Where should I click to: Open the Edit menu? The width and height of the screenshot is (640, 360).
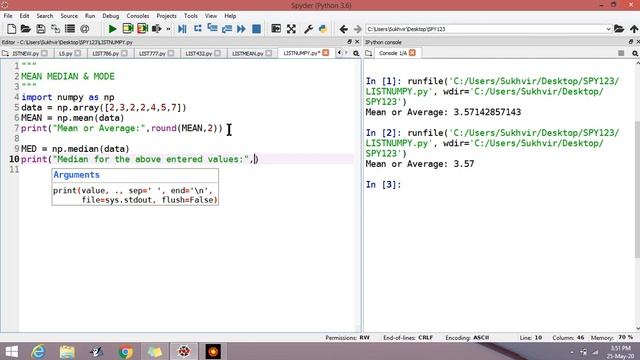point(24,16)
